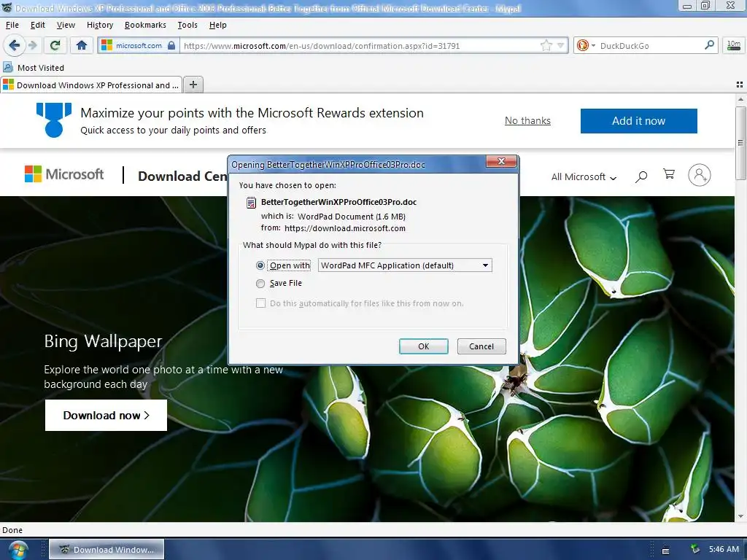Screen dimensions: 747x560
Task: Click Cancel in the download dialog
Action: point(481,346)
